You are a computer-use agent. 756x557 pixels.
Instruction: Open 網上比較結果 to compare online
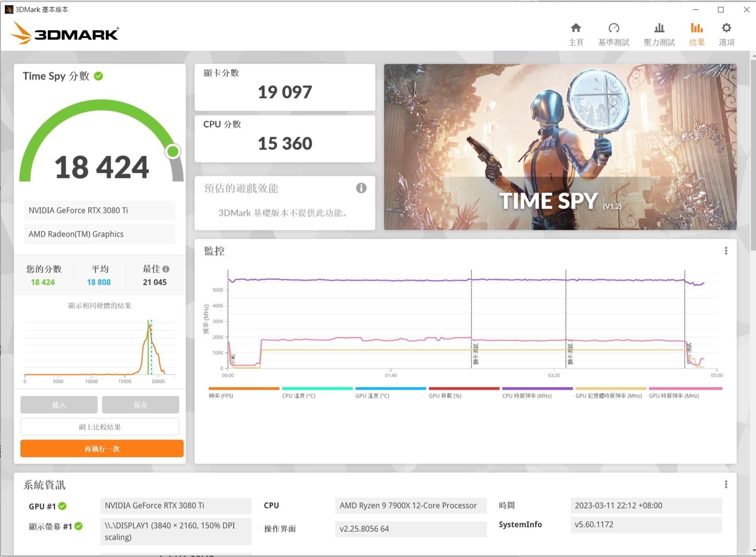tap(99, 427)
